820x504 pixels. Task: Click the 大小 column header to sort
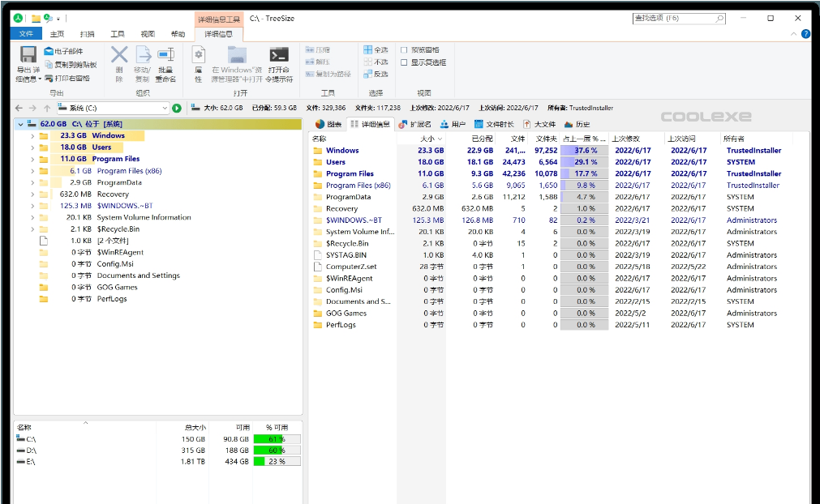pyautogui.click(x=427, y=139)
